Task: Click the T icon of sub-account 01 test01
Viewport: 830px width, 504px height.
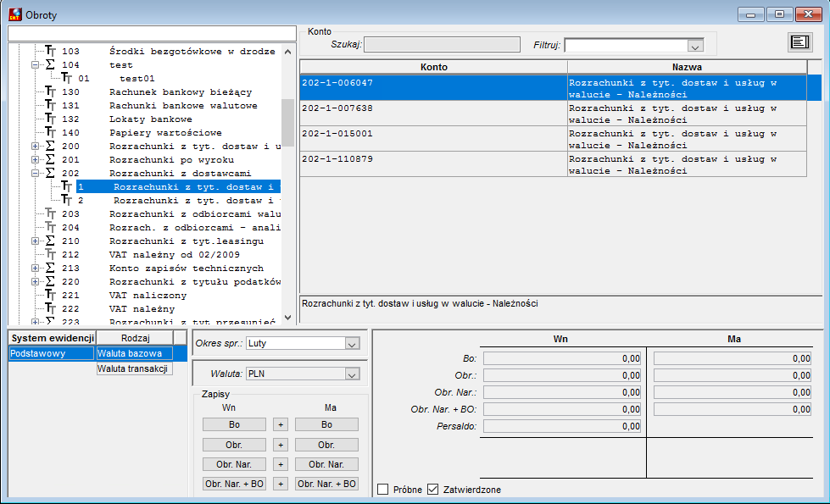Action: [x=67, y=78]
